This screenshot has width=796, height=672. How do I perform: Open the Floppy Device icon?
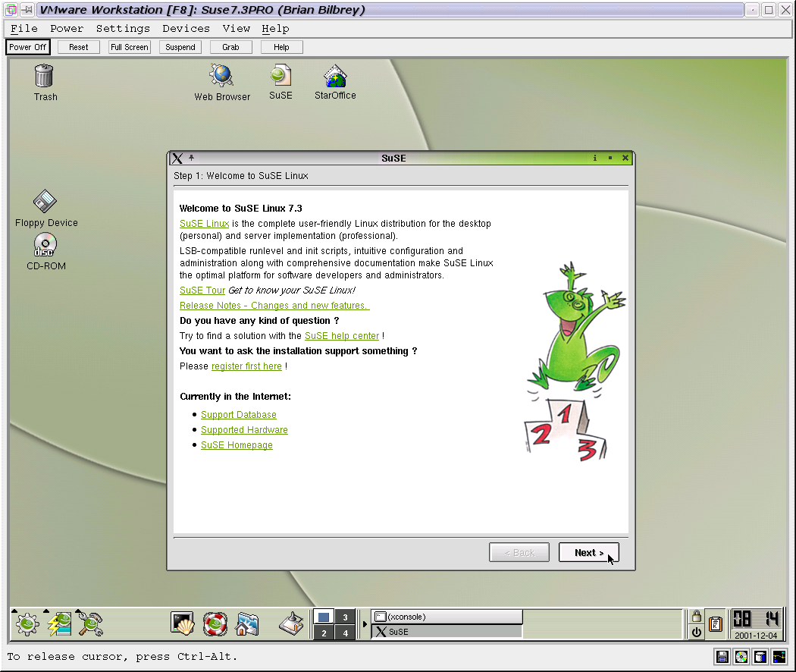45,202
